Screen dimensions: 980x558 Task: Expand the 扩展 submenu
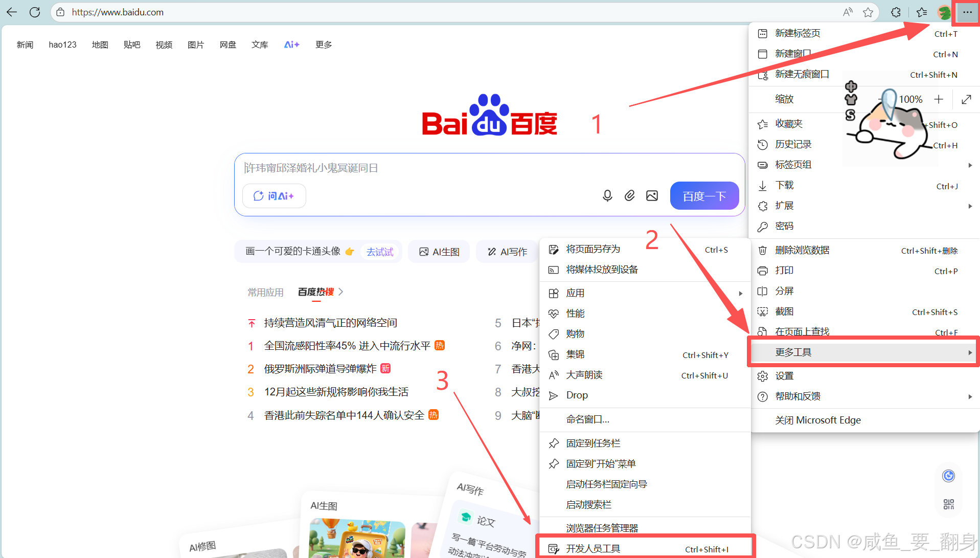coord(864,206)
